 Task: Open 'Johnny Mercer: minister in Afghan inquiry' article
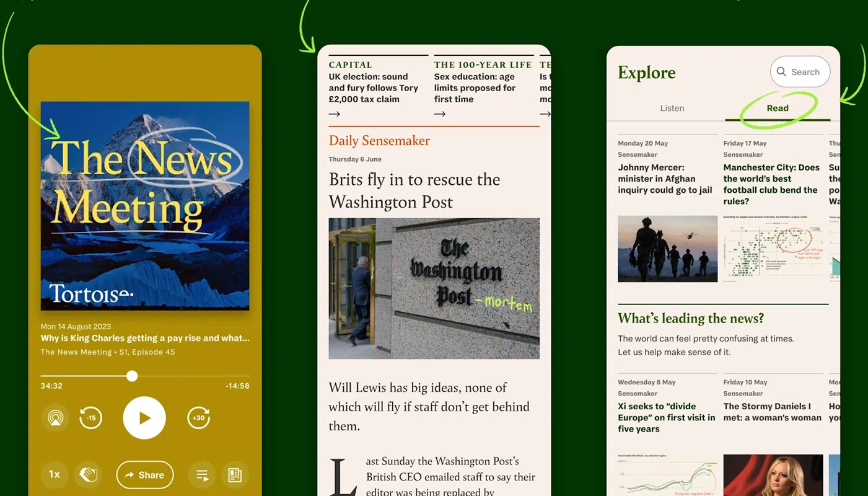(665, 179)
